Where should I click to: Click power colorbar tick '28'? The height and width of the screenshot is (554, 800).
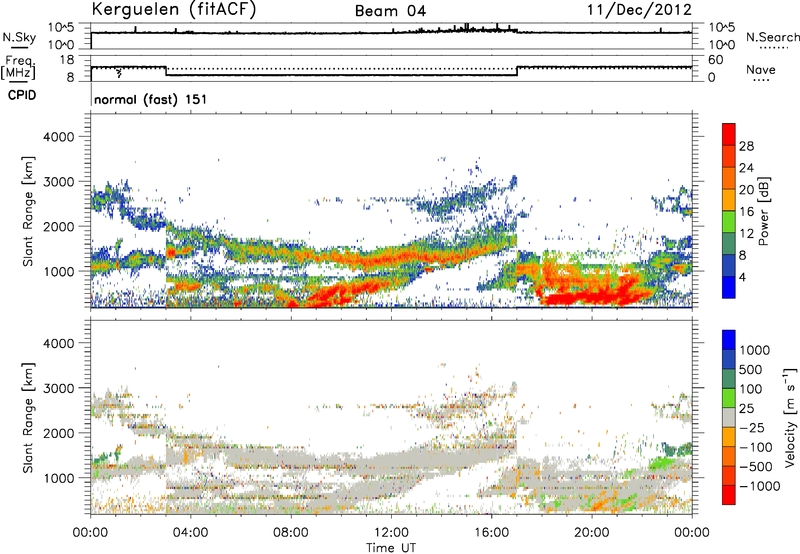[x=746, y=146]
